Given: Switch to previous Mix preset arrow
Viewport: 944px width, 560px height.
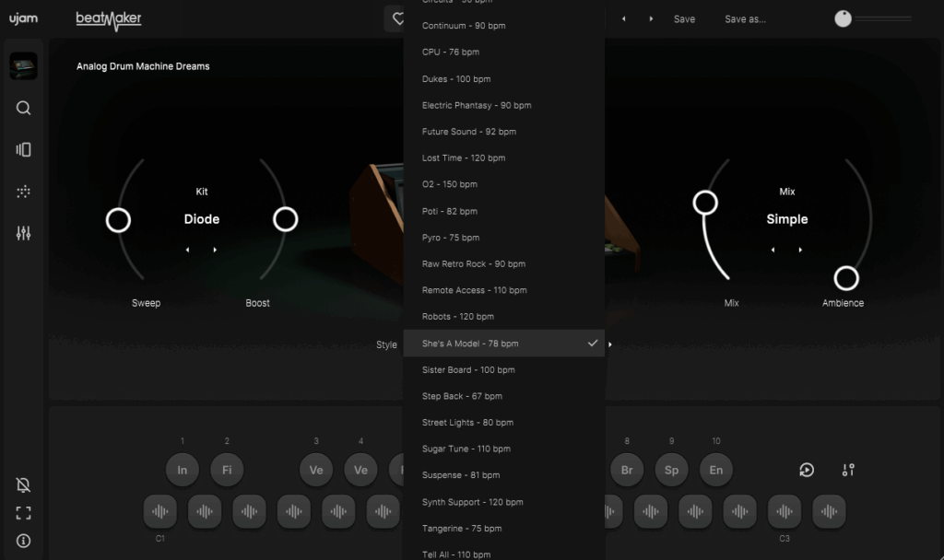Looking at the screenshot, I should [773, 250].
